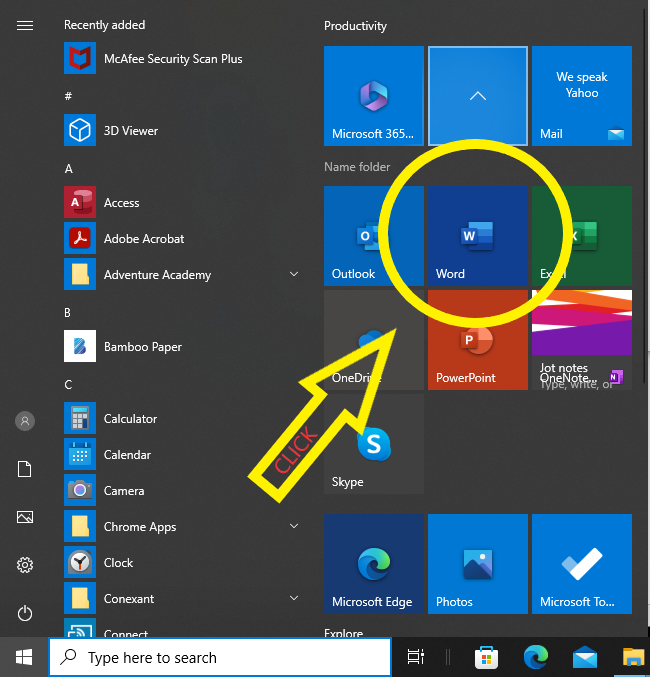
Task: Open 3D Viewer from the app list
Action: tap(130, 131)
